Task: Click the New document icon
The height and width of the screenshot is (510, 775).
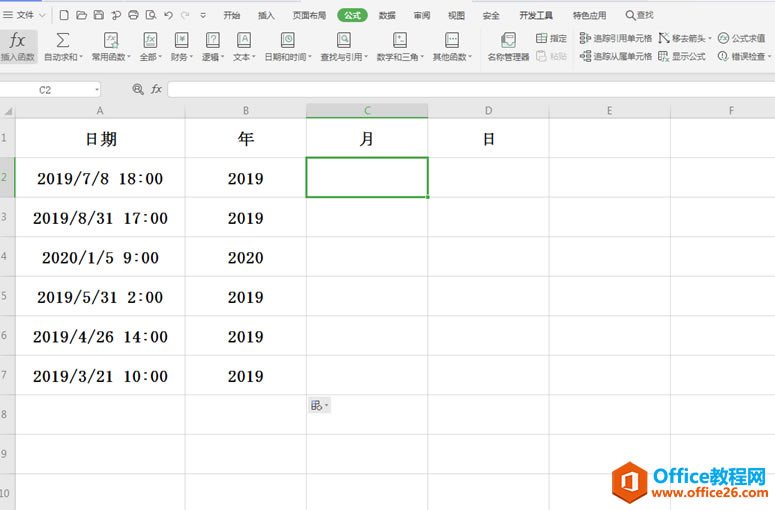Action: [x=64, y=15]
